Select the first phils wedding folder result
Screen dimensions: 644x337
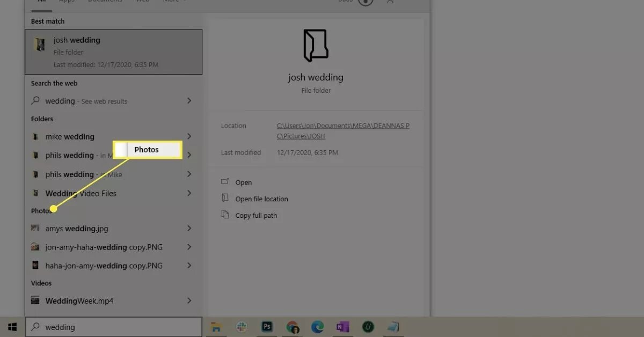[x=113, y=156]
